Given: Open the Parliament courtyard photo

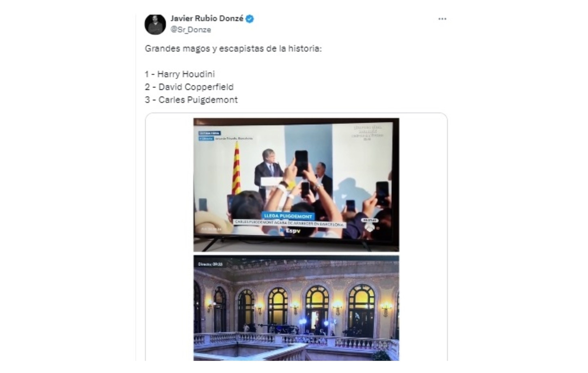Looking at the screenshot, I should [x=296, y=308].
